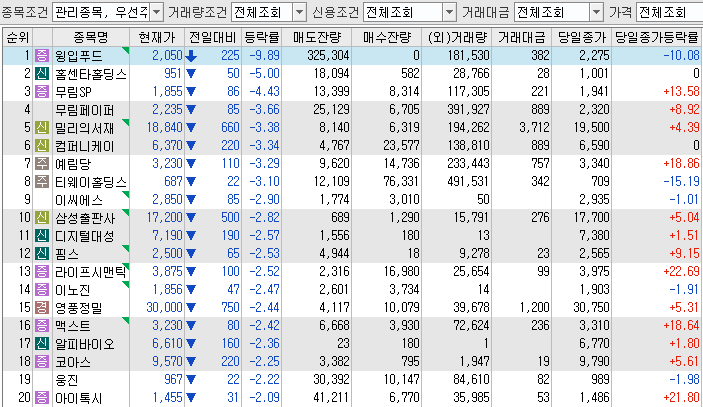
Task: Select the stock name 예림당
Action: coord(73,164)
